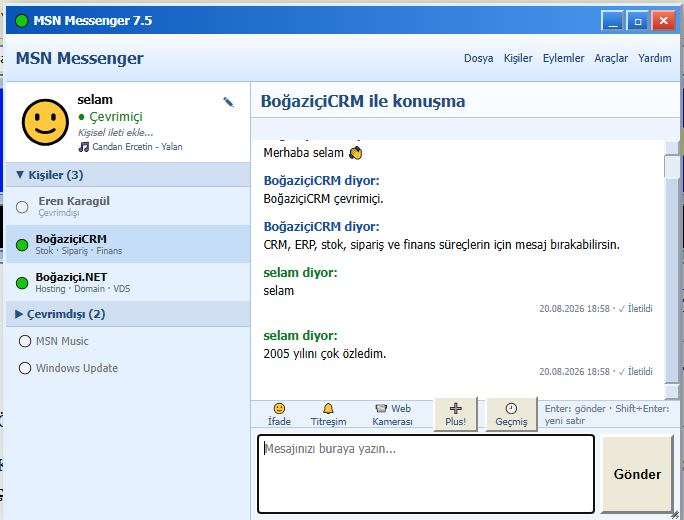The image size is (684, 520).
Task: Click 'Candan Ercetin - Yalan' song text
Action: point(137,147)
